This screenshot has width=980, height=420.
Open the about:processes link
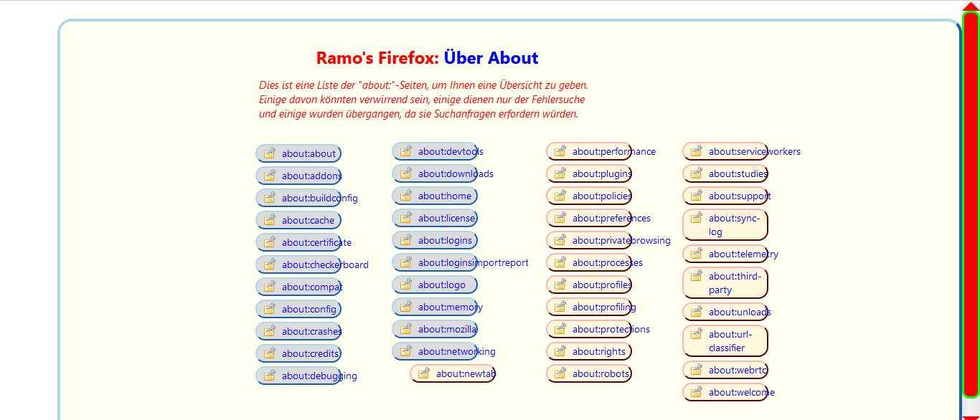(608, 263)
